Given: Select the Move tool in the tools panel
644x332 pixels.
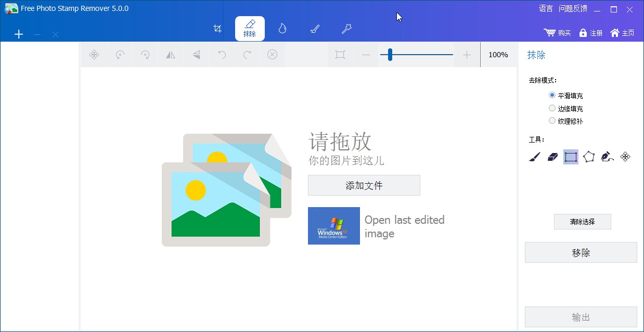Looking at the screenshot, I should [625, 157].
